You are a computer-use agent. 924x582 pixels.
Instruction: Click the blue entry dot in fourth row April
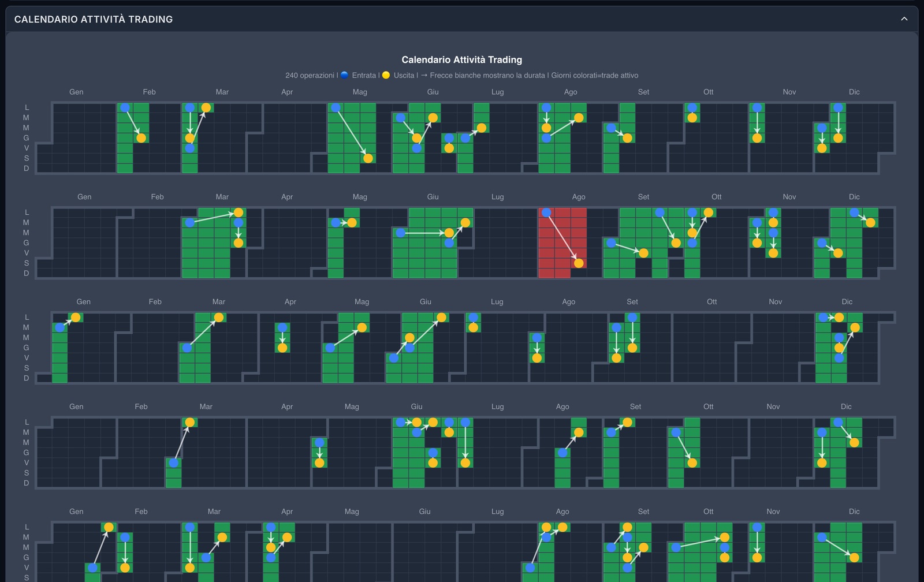[x=319, y=442]
